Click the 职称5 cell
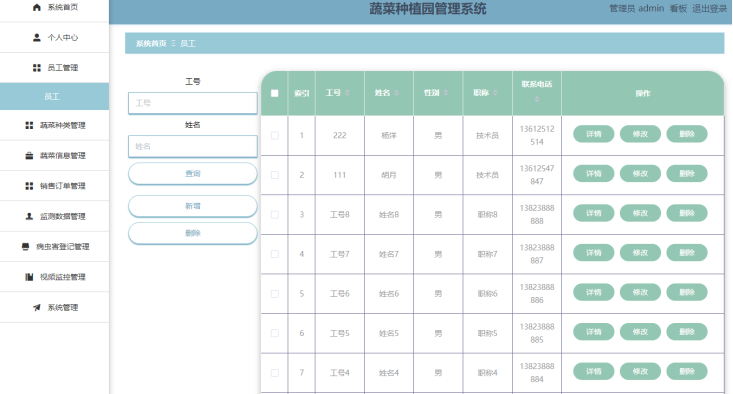Viewport: 733px width, 394px height. tap(488, 333)
